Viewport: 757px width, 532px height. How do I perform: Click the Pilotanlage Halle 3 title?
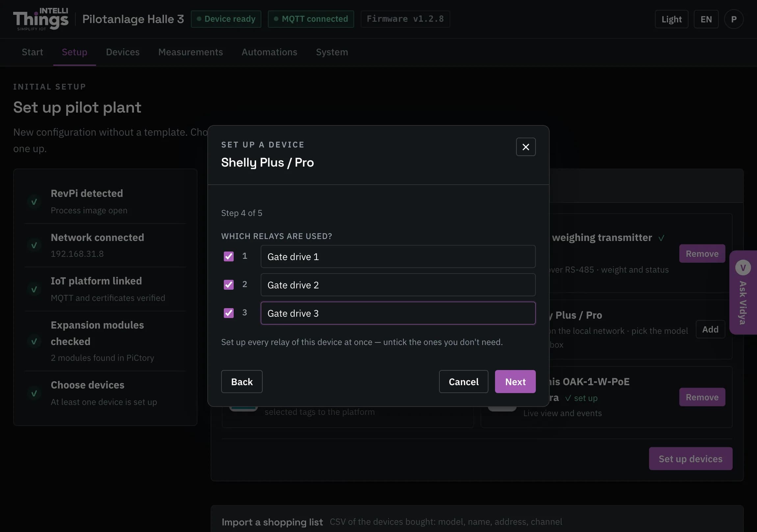tap(133, 19)
